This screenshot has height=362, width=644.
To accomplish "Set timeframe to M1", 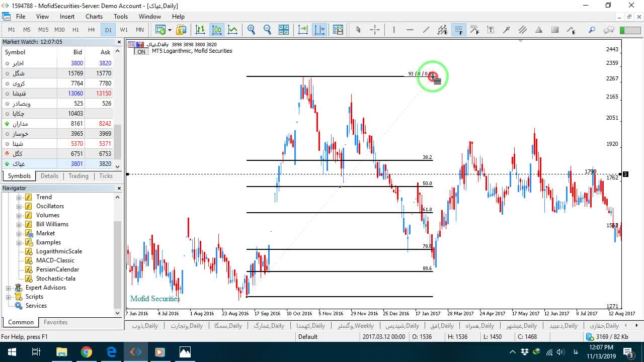I will (x=12, y=30).
